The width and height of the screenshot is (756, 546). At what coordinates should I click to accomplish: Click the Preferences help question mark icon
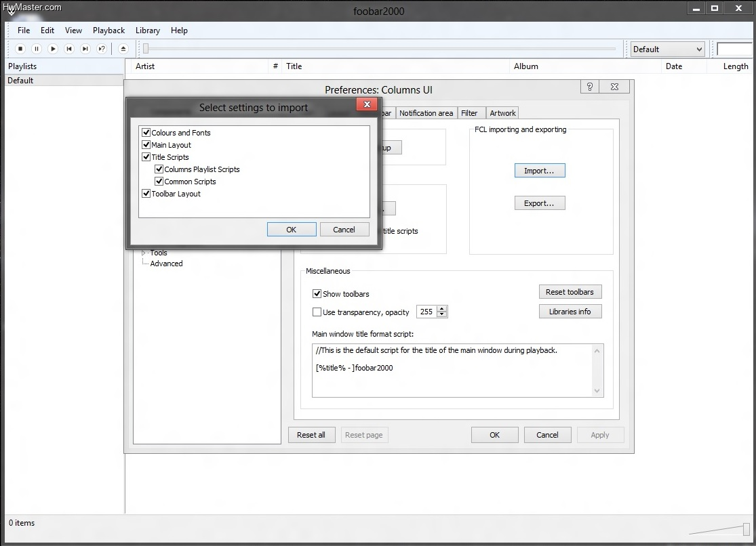[x=590, y=87]
